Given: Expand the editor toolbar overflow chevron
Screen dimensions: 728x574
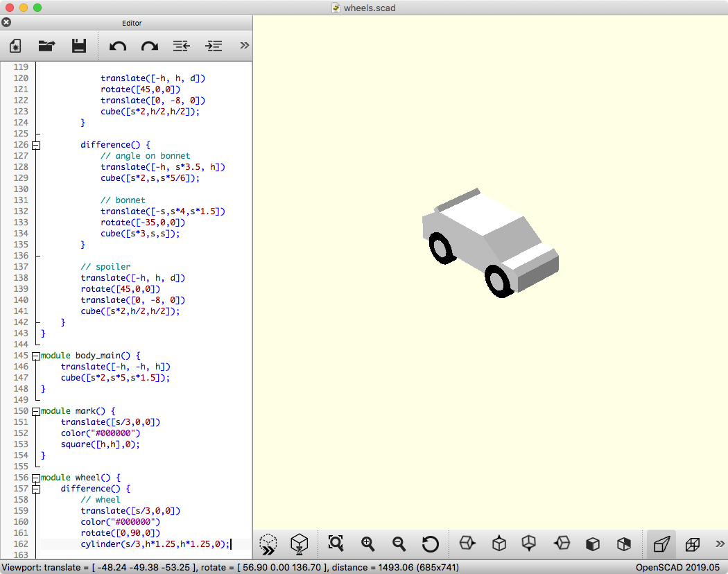Looking at the screenshot, I should (244, 46).
